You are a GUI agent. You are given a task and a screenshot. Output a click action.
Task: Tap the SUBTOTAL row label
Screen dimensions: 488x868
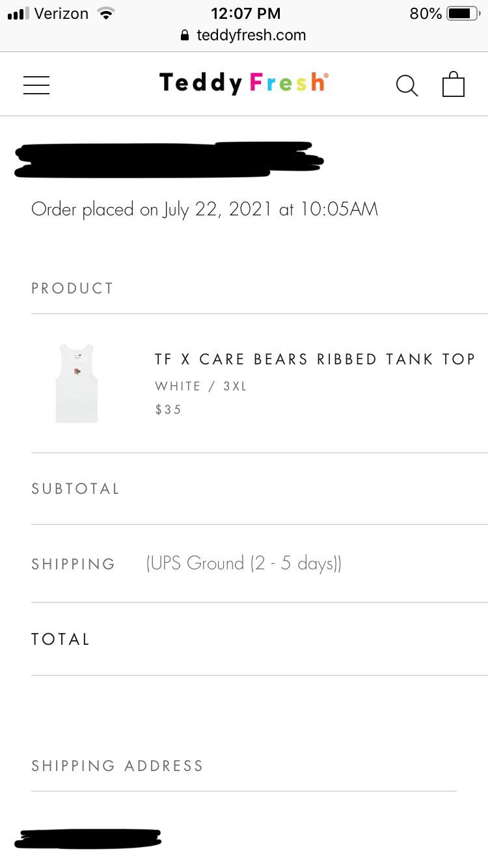(x=75, y=489)
